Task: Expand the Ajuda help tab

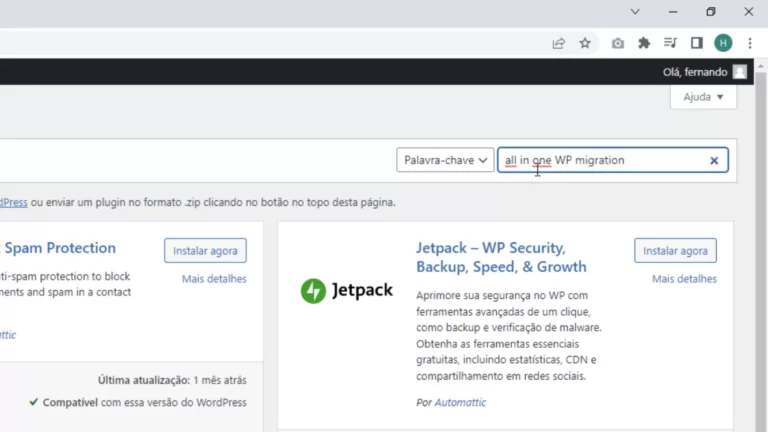Action: (x=703, y=97)
